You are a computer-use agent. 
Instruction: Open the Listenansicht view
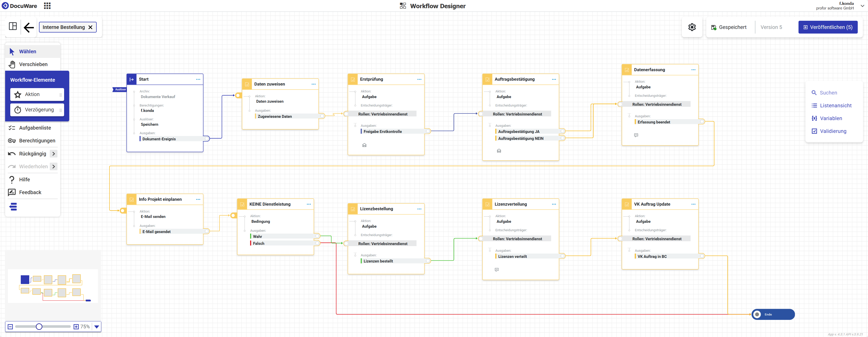(x=835, y=105)
